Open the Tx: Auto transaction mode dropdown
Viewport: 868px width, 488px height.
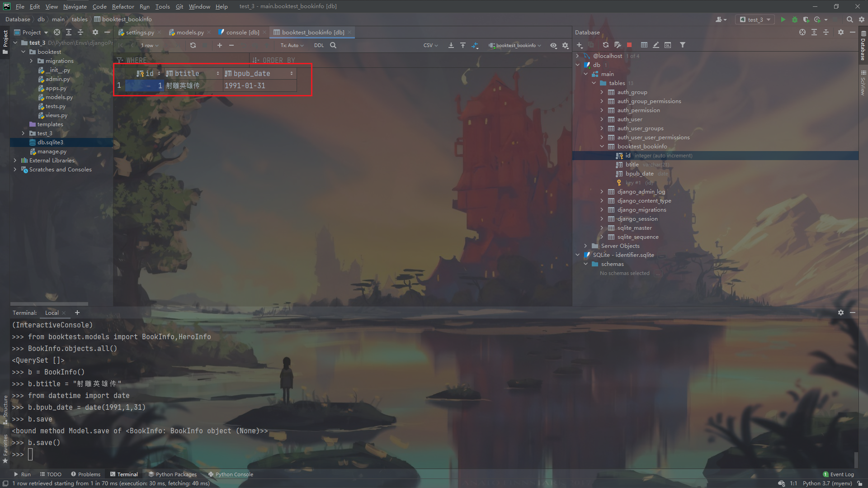point(292,45)
